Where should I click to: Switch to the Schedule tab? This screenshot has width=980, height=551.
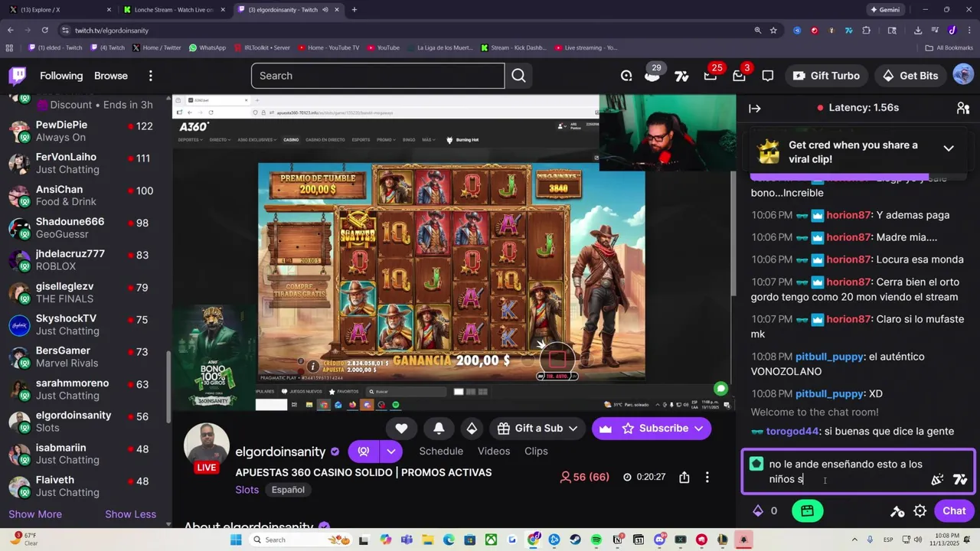click(x=441, y=452)
